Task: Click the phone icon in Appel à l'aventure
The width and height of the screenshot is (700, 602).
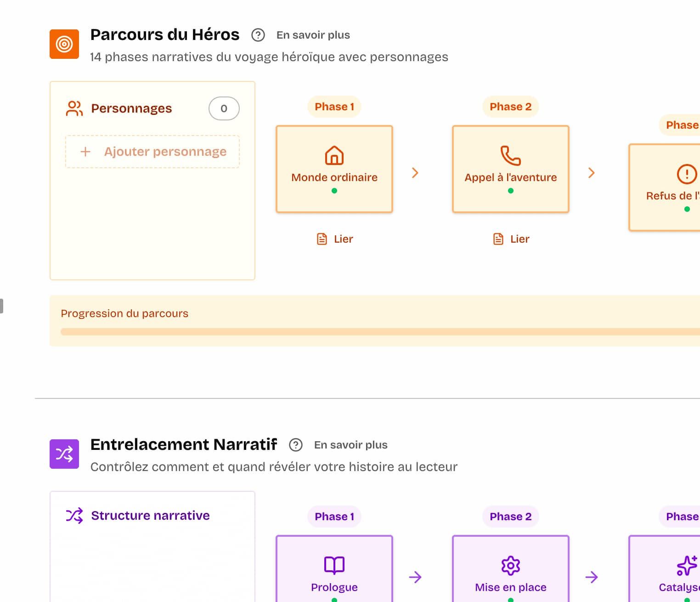Action: coord(510,156)
